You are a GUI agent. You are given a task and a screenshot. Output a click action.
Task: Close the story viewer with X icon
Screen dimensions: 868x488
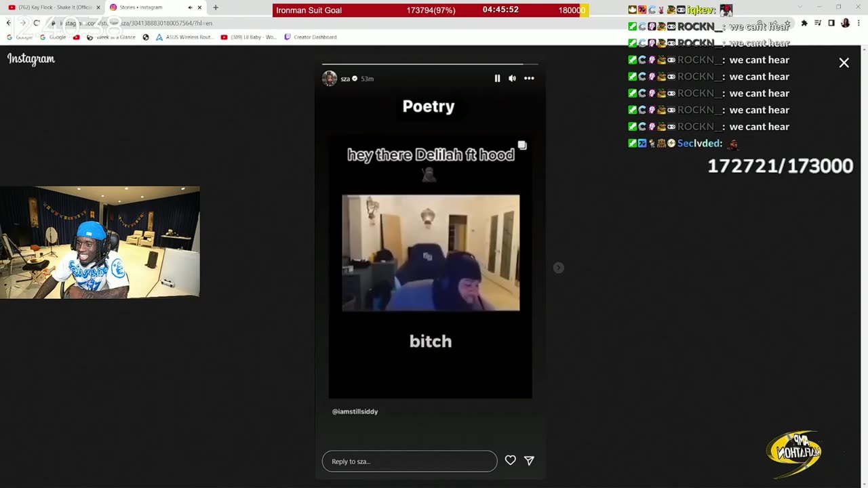tap(844, 63)
